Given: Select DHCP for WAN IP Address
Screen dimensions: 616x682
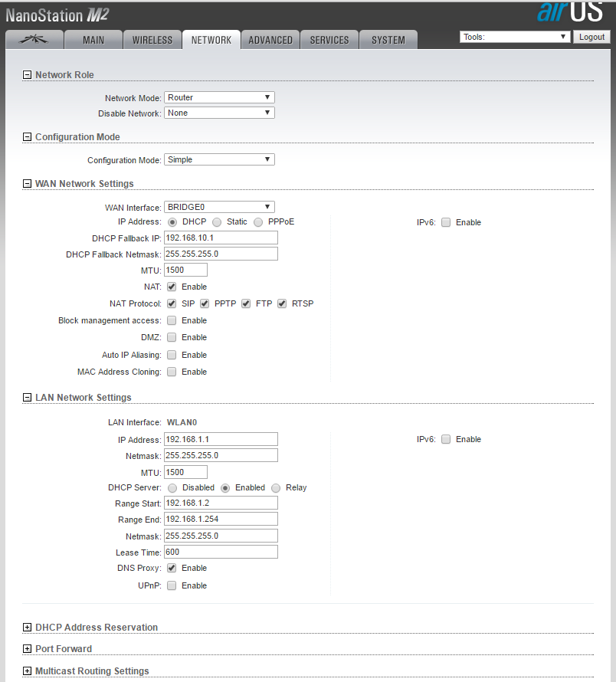Looking at the screenshot, I should coord(172,222).
